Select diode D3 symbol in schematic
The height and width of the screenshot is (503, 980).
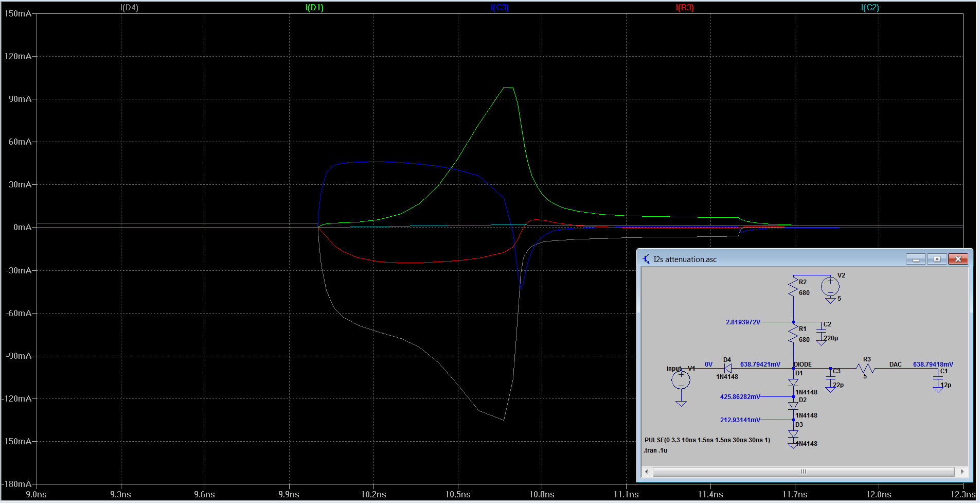click(x=793, y=434)
